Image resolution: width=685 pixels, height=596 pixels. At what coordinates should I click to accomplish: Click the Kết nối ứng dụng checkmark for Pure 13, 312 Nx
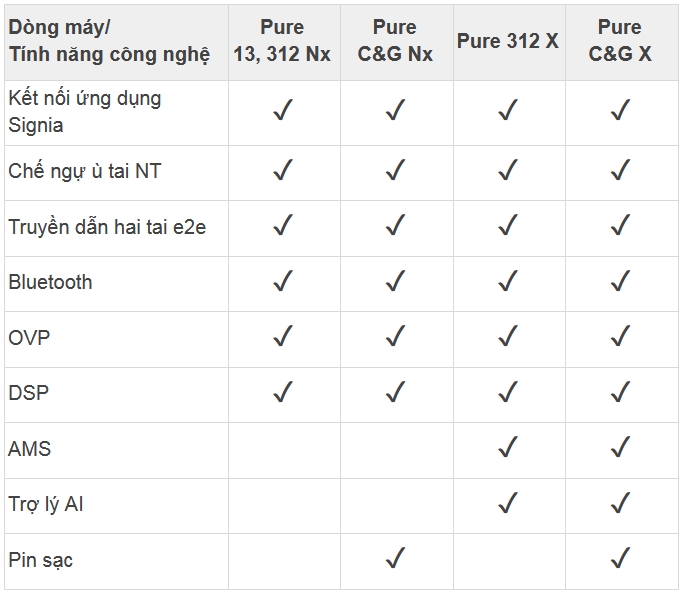coord(282,111)
